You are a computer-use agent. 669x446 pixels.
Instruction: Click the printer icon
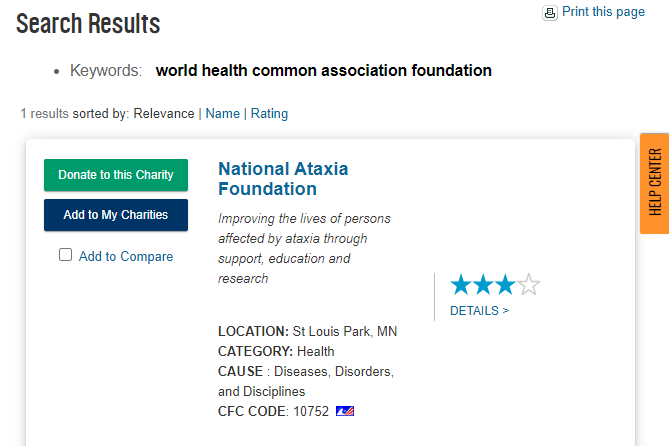click(549, 13)
